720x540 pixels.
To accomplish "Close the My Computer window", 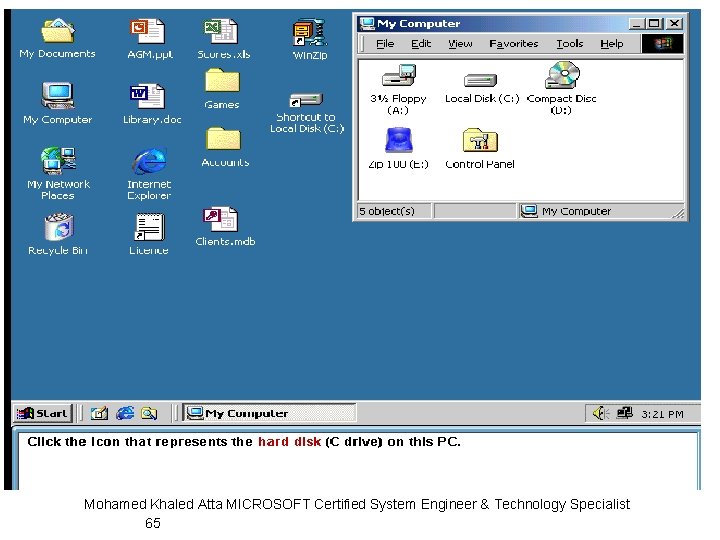I will click(x=674, y=23).
